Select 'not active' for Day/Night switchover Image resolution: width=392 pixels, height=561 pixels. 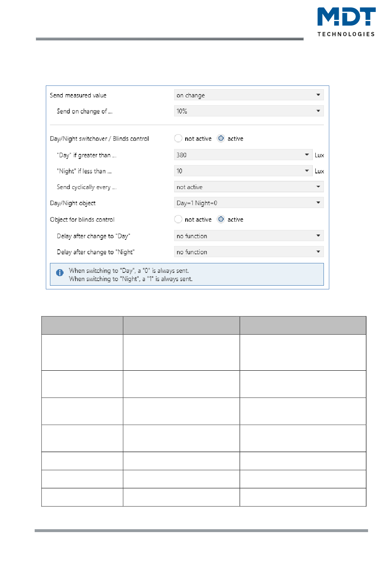point(178,139)
